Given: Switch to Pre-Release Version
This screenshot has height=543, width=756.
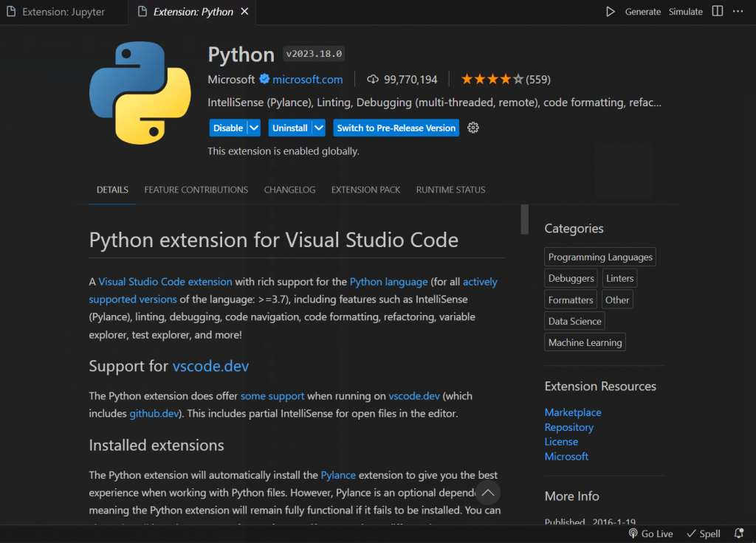Looking at the screenshot, I should pos(396,128).
